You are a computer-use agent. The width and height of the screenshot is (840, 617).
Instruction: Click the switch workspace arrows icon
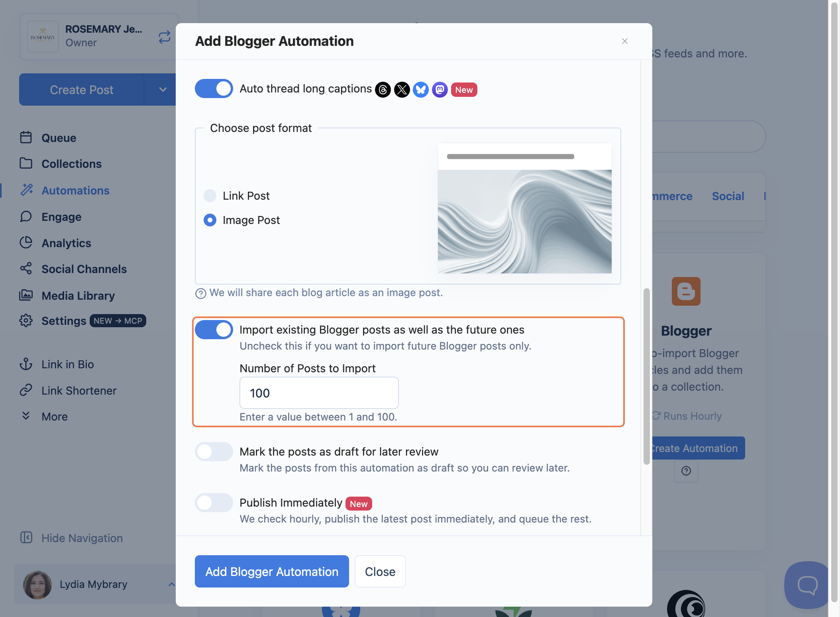coord(165,37)
